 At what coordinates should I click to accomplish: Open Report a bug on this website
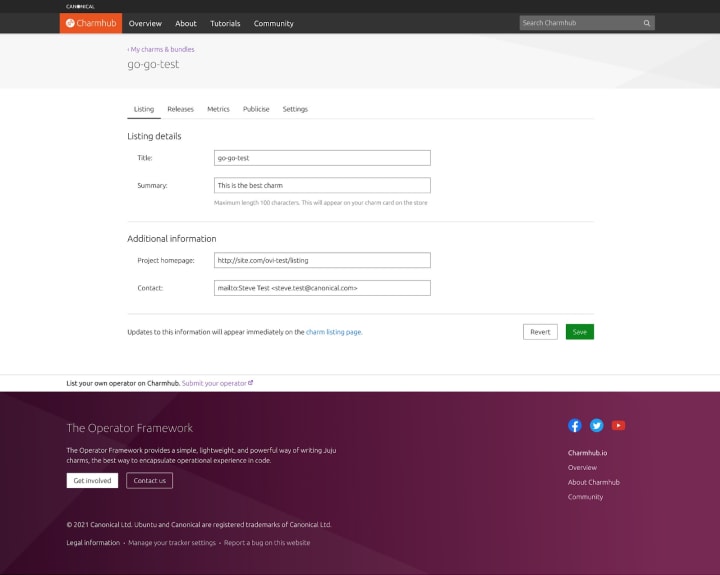click(x=267, y=543)
